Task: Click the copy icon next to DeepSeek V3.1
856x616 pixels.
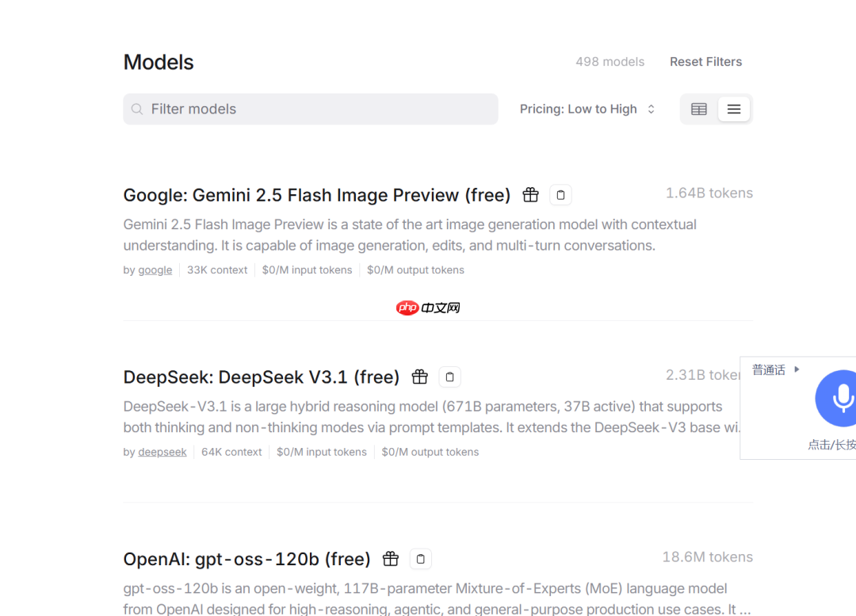Action: coord(449,377)
